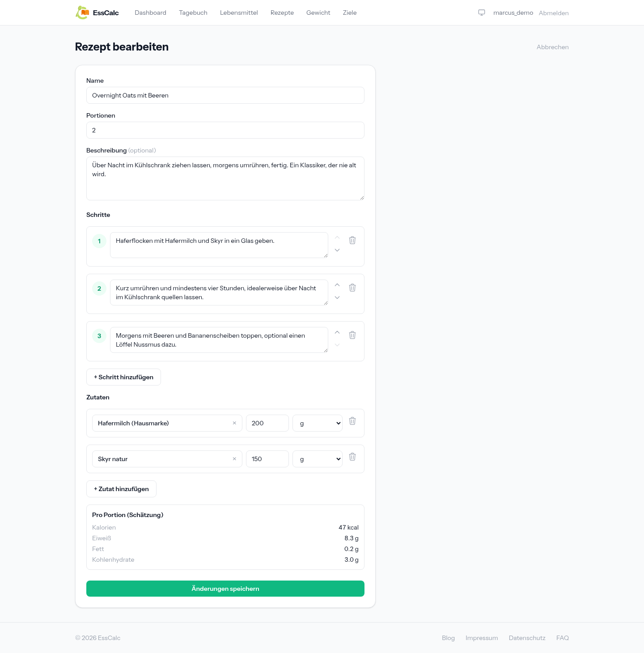
Task: Click the 0.2 g Fett value
Action: click(352, 549)
